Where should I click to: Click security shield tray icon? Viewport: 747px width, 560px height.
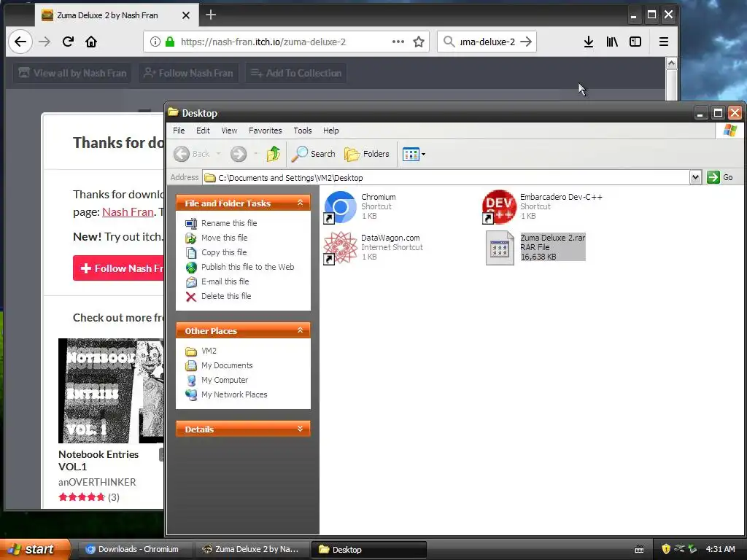click(665, 549)
